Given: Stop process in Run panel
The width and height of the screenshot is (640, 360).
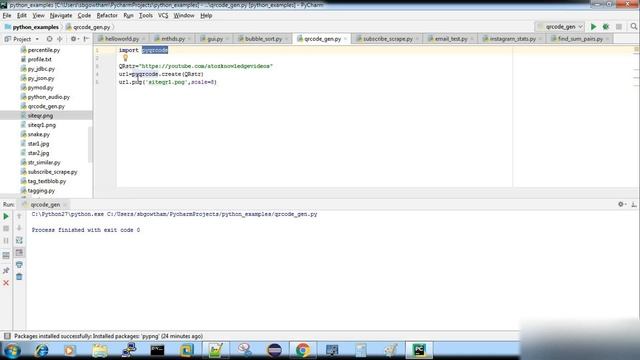Looking at the screenshot, I should tap(6, 229).
